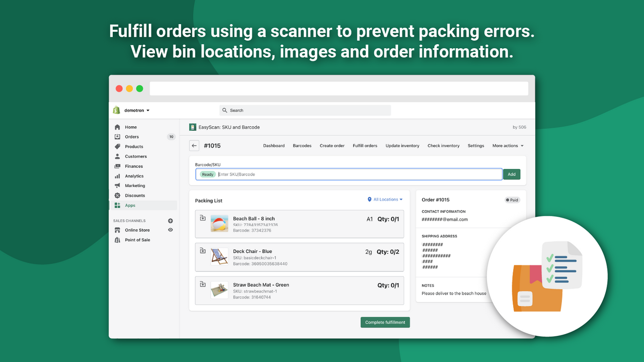Switch to the Barcodes tab

302,146
